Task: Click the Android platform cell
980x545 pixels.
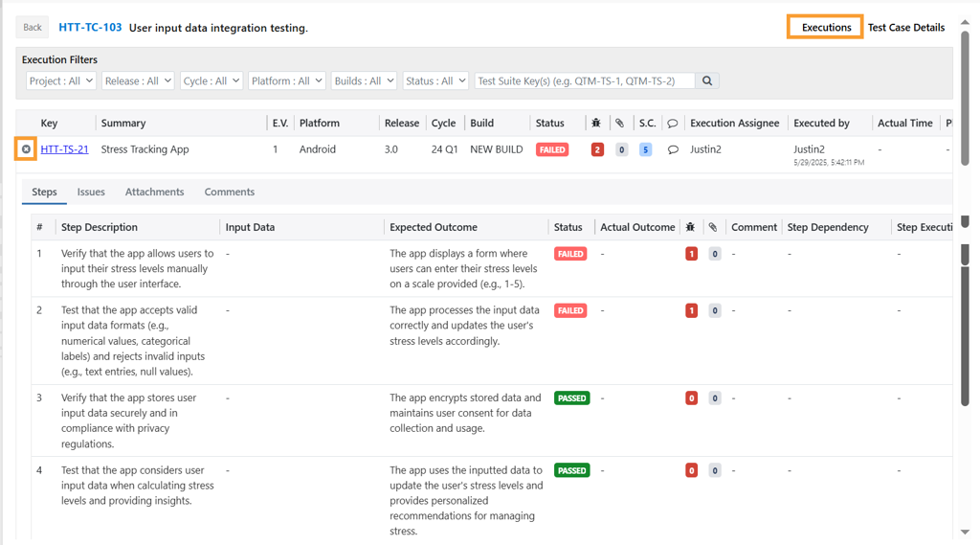Action: [318, 149]
